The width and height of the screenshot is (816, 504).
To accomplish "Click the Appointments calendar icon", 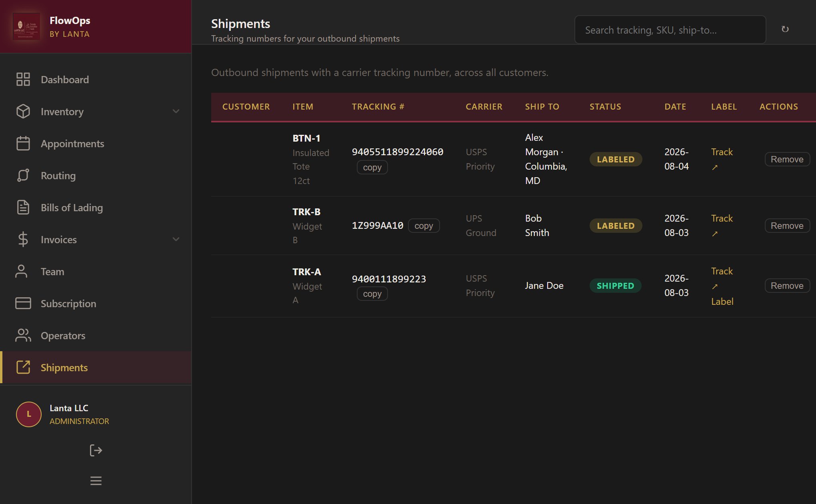I will (x=23, y=143).
